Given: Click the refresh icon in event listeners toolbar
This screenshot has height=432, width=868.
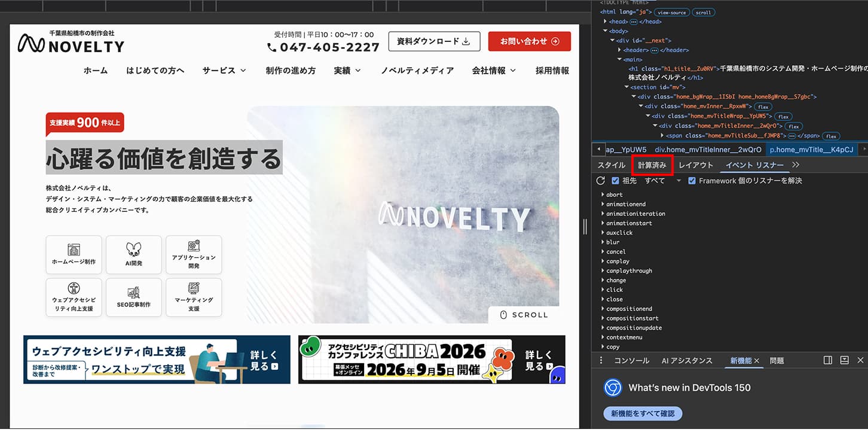Looking at the screenshot, I should tap(601, 181).
